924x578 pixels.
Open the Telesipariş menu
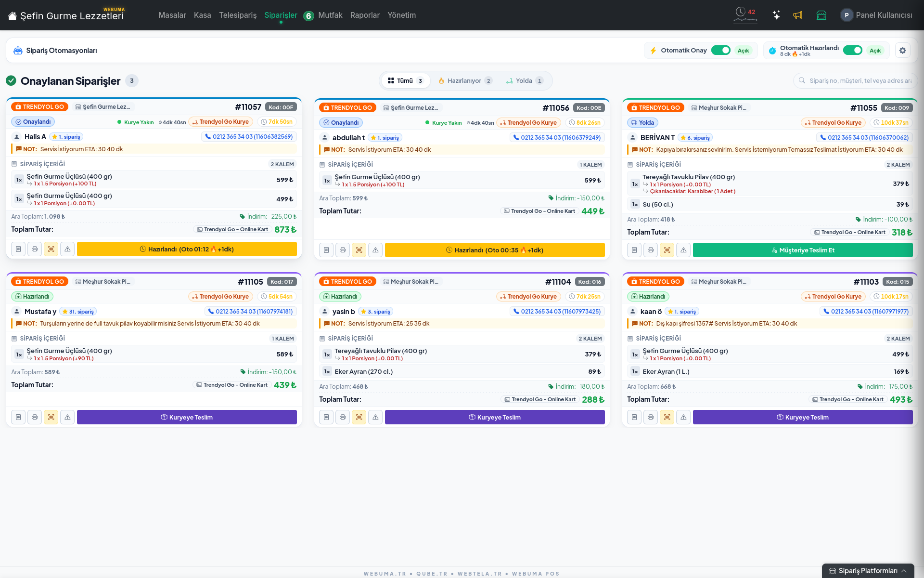(238, 15)
